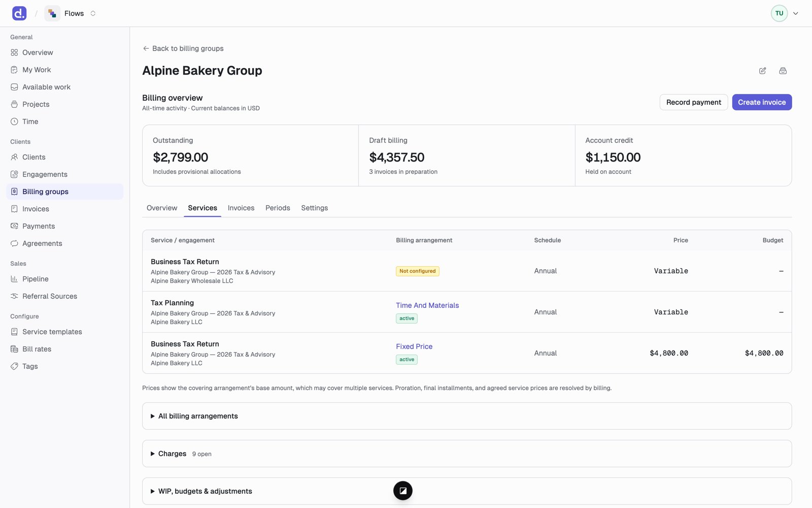
Task: Open the Periods tab
Action: (278, 208)
